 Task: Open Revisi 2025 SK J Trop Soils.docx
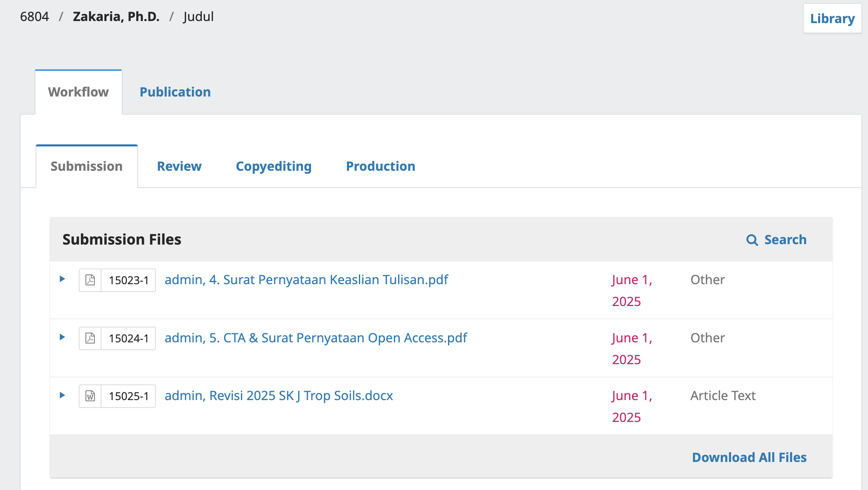click(x=278, y=396)
